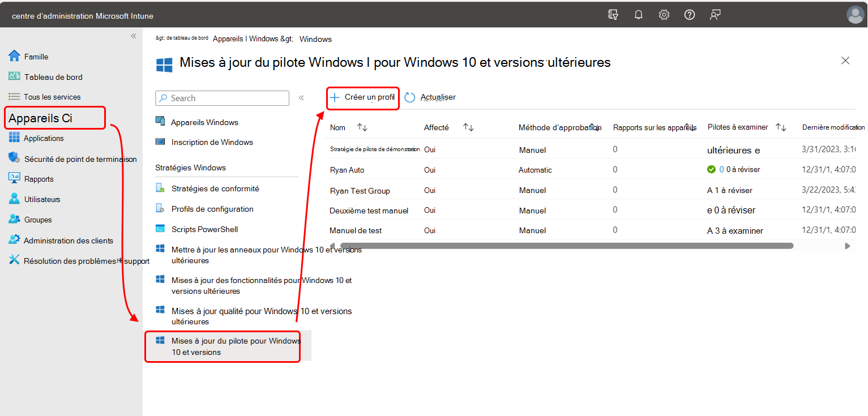Collapse the Windows submenu pane

point(301,98)
